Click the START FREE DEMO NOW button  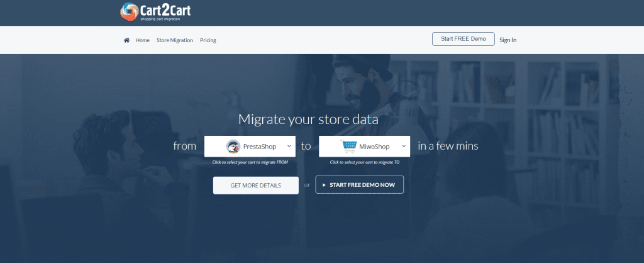359,184
